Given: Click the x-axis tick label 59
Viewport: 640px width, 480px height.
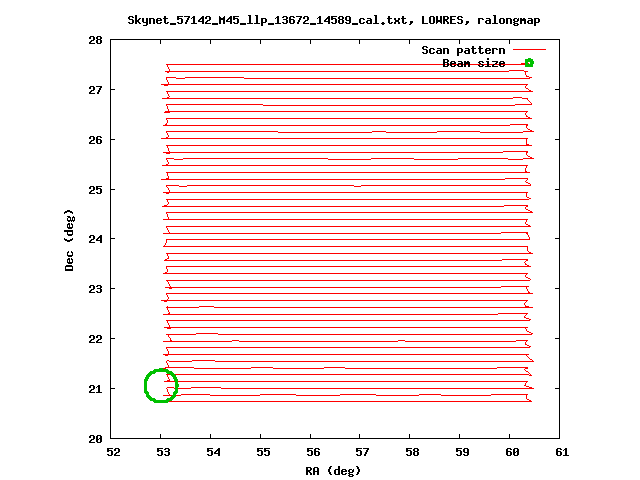Looking at the screenshot, I should click(462, 452).
